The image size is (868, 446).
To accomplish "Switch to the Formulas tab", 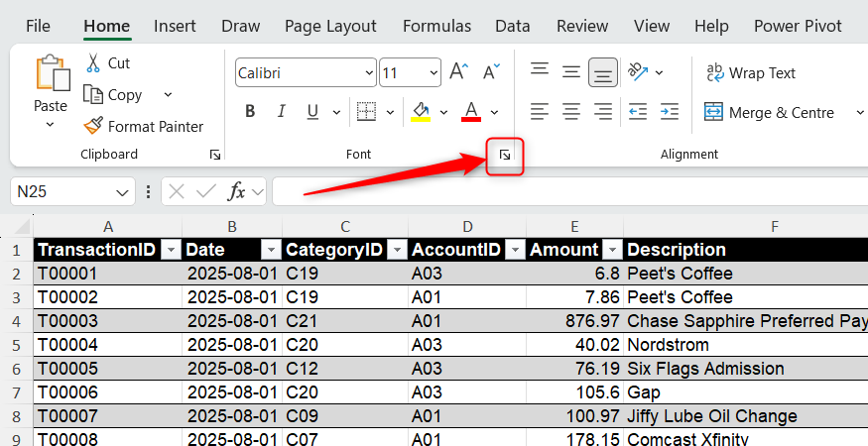I will click(x=436, y=26).
